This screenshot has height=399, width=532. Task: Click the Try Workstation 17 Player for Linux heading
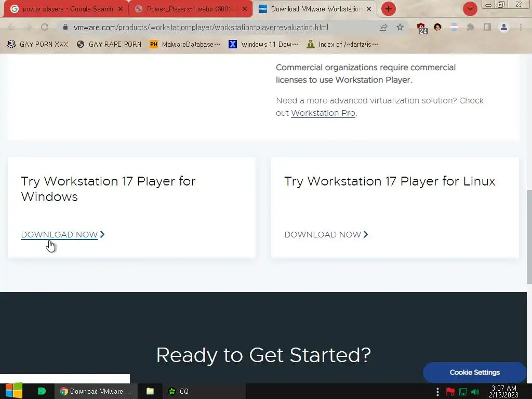390,181
